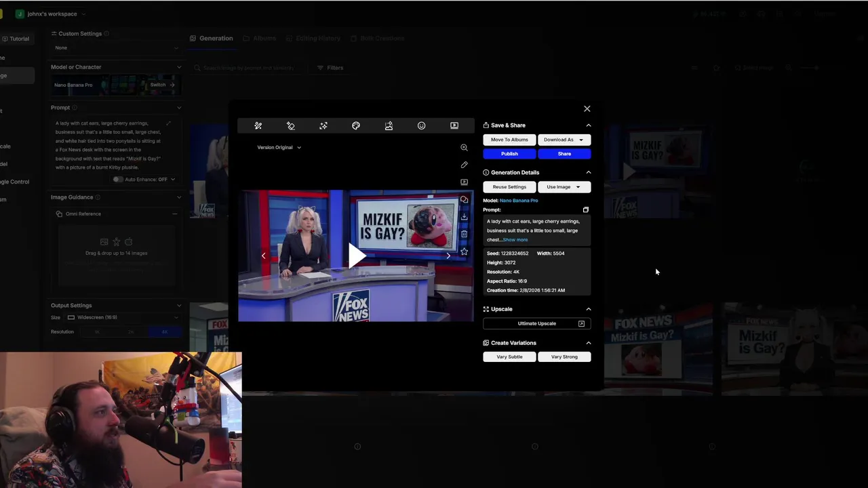Switch to the Editing History tab
The height and width of the screenshot is (488, 868).
point(313,39)
